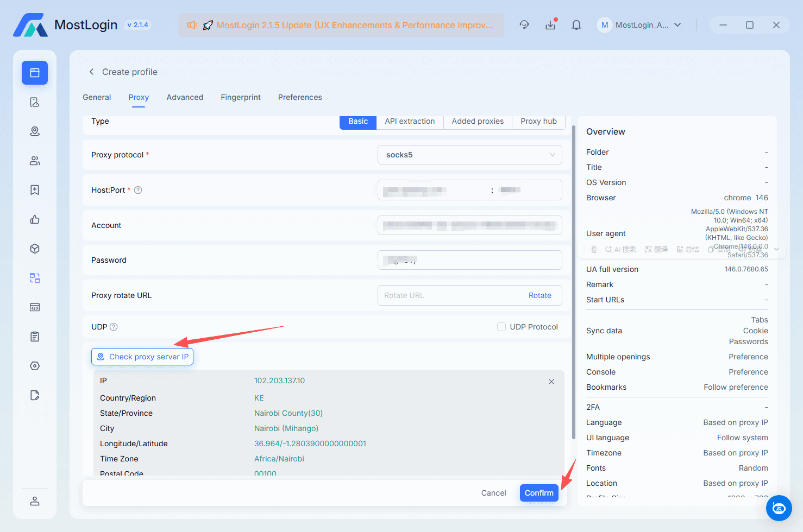Open the team members sidebar icon
The height and width of the screenshot is (532, 803).
pos(35,161)
